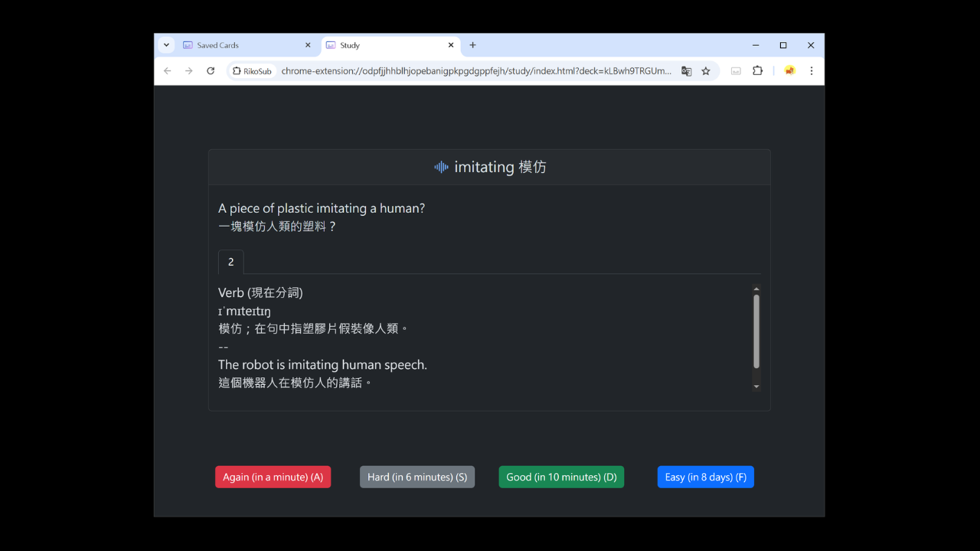Click the address bar URL field
The width and height of the screenshot is (980, 551).
pos(475,71)
